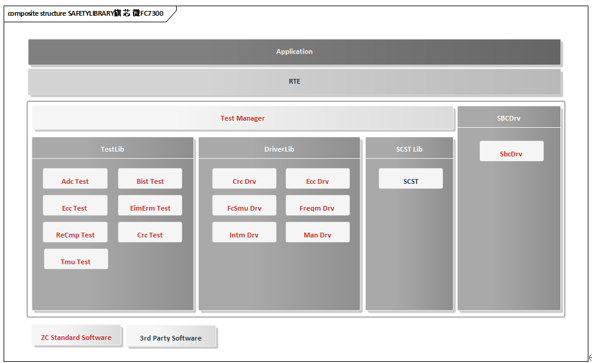This screenshot has height=363, width=592.
Task: Select the Freqm Drv component
Action: 318,205
